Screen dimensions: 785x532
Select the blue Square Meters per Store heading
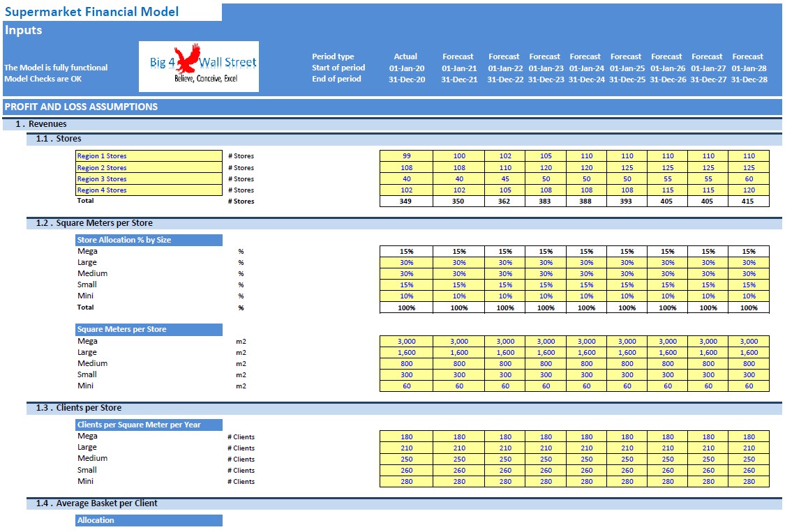(149, 329)
